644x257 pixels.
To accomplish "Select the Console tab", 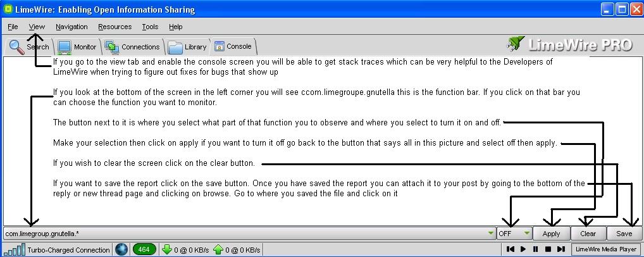I will click(x=233, y=46).
